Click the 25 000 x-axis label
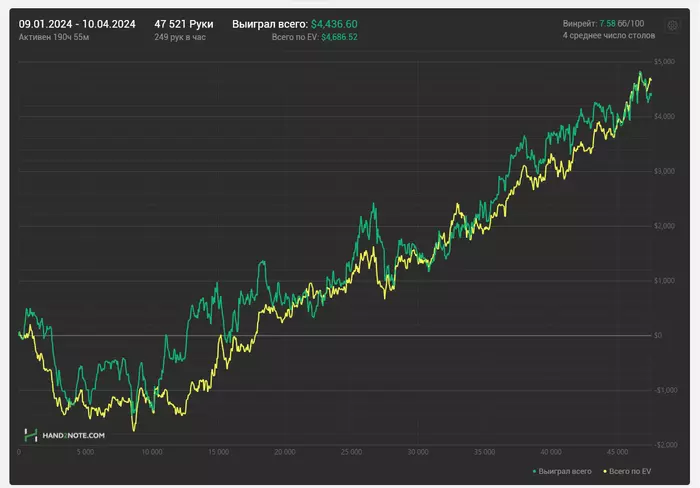The width and height of the screenshot is (700, 488). [x=350, y=452]
